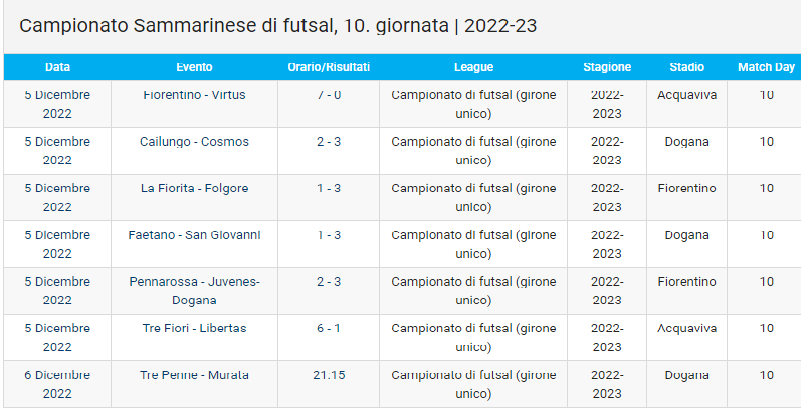Click the Stadio column header
801x413 pixels.
tap(687, 67)
